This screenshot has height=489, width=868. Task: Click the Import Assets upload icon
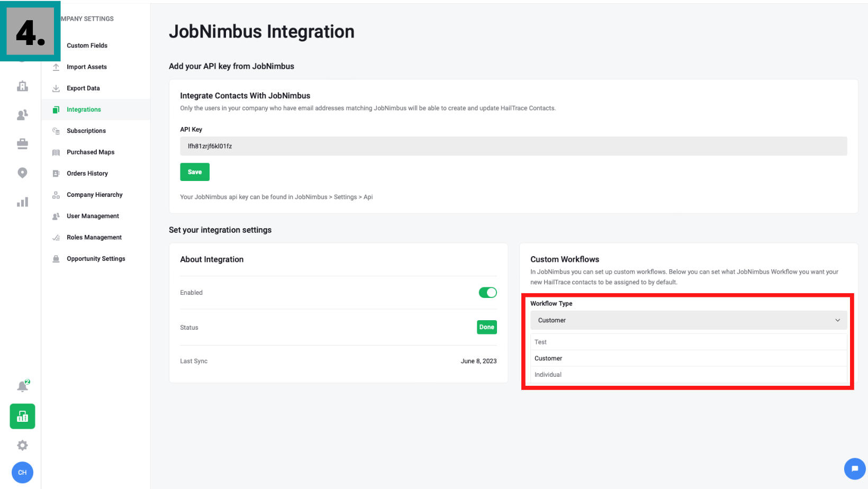[56, 67]
